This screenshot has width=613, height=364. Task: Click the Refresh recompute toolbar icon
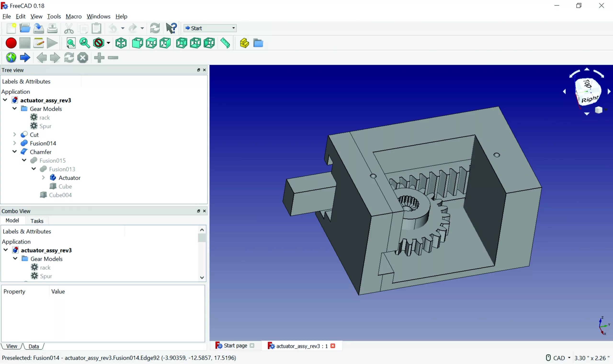155,28
